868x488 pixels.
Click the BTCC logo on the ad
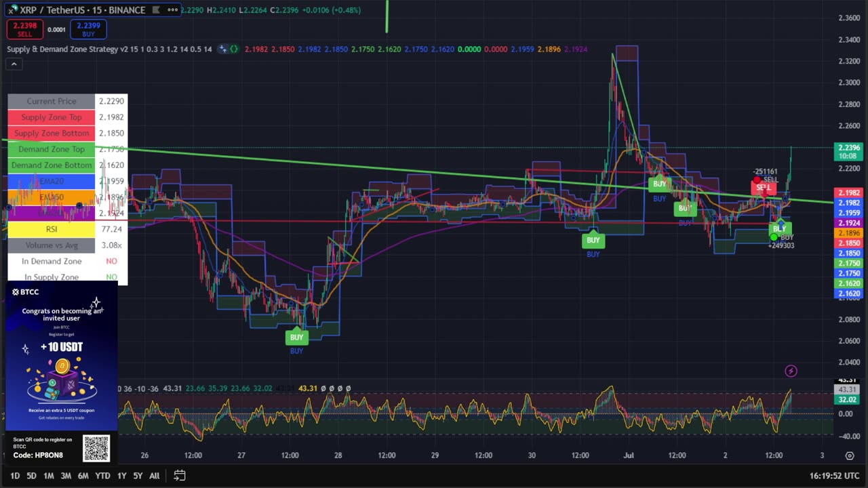tap(26, 292)
